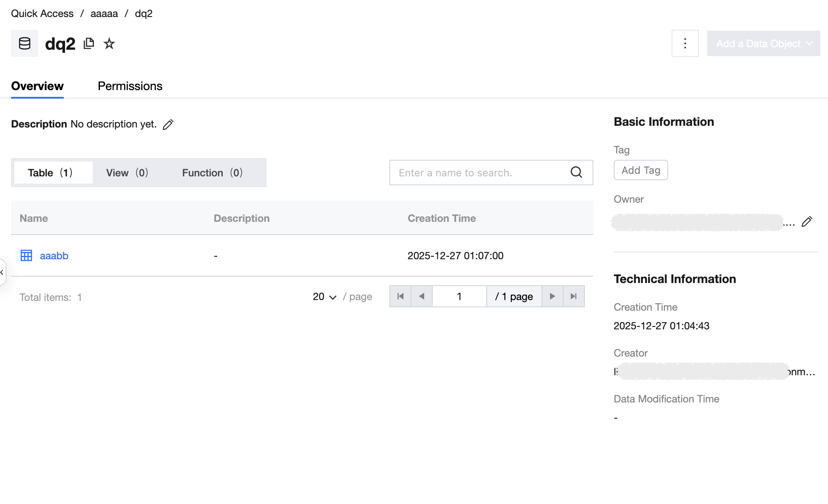Edit the owner with pencil icon

click(806, 222)
